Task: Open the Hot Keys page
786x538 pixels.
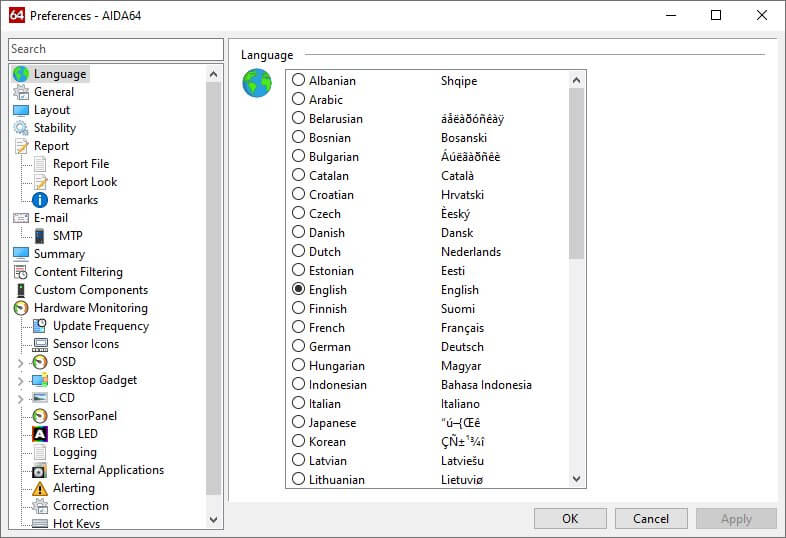Action: click(76, 523)
